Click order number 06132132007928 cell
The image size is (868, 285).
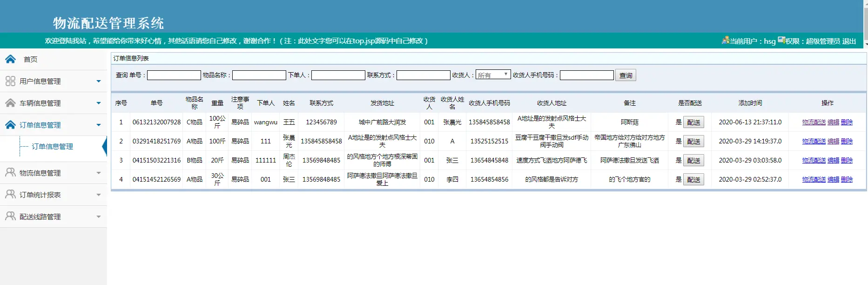(x=156, y=122)
